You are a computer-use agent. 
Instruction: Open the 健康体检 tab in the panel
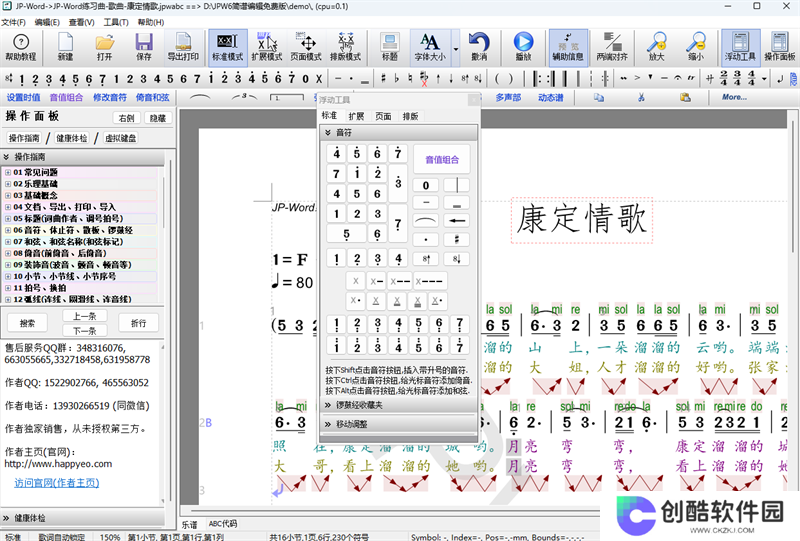tap(71, 138)
